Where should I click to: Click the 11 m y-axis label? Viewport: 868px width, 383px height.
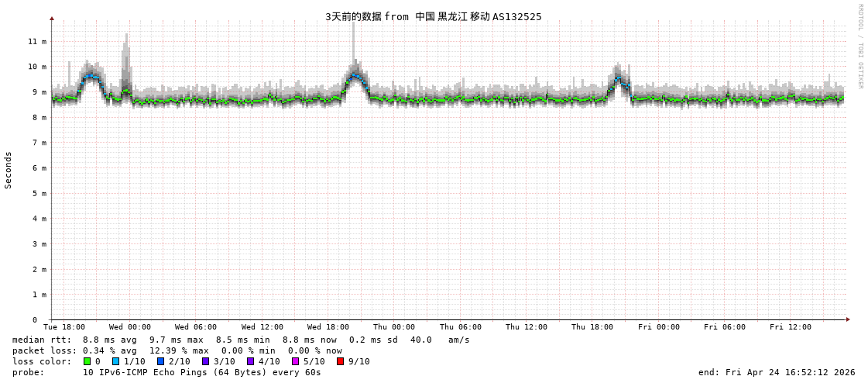point(37,41)
